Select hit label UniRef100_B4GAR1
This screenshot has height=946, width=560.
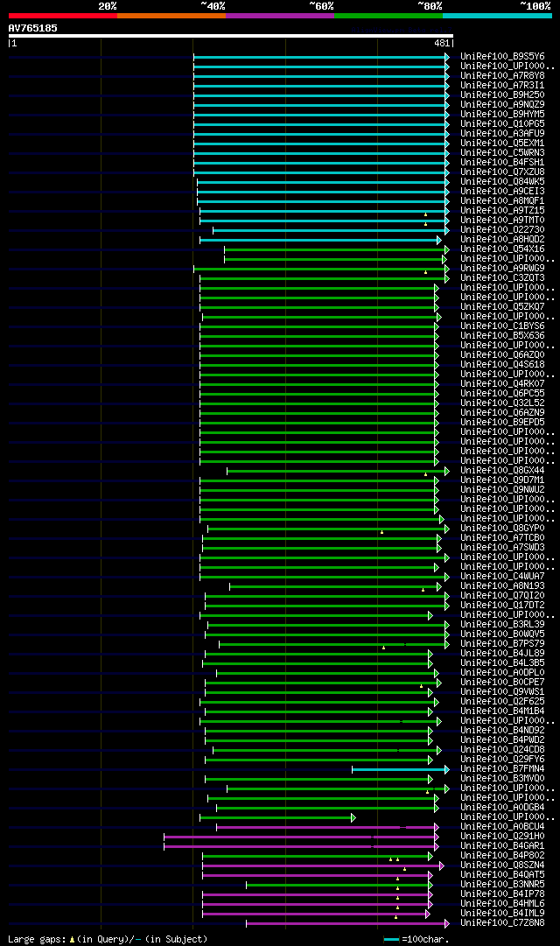click(502, 846)
